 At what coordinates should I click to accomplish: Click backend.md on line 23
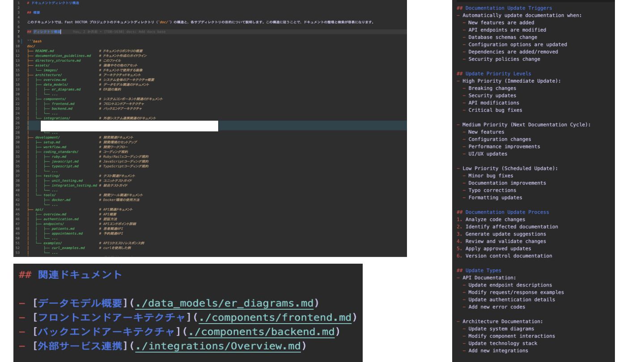62,109
